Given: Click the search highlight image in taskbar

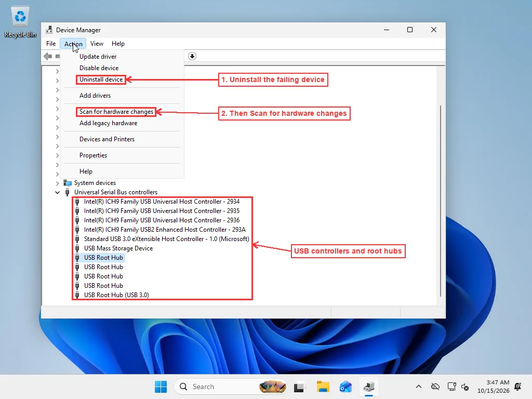Looking at the screenshot, I should (x=272, y=387).
